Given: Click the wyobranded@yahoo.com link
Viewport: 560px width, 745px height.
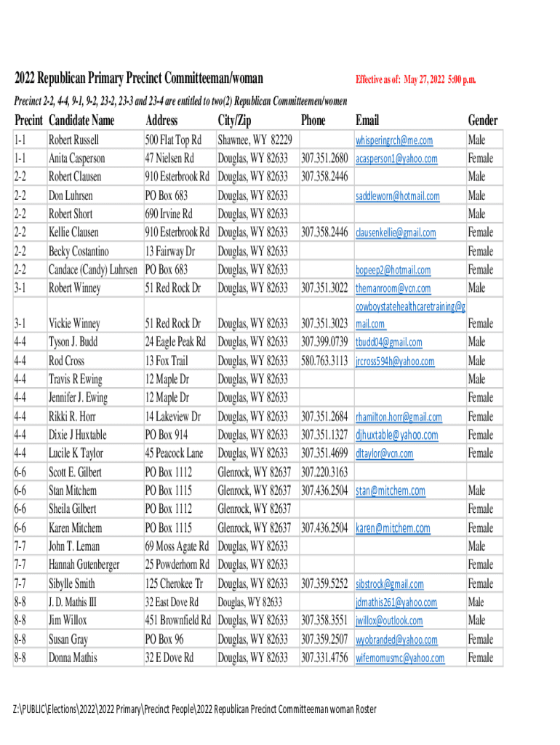Looking at the screenshot, I should (396, 640).
